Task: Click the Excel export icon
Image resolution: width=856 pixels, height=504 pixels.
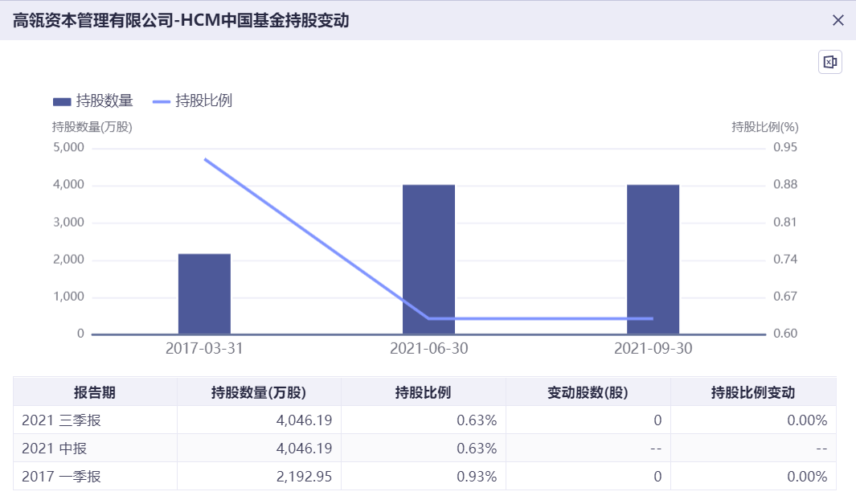Action: [x=829, y=62]
